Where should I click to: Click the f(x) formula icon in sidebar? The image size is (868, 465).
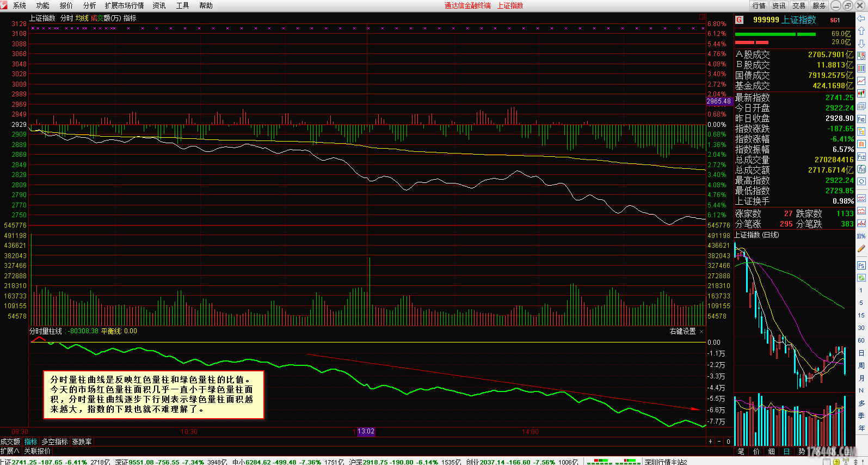[861, 169]
